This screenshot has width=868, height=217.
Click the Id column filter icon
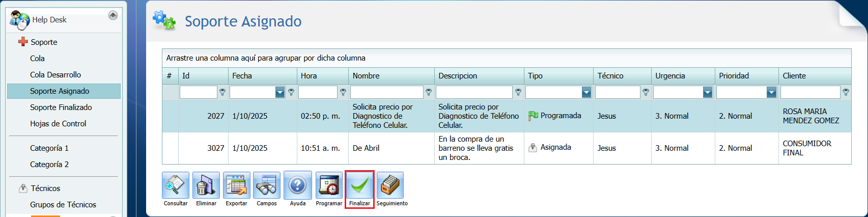click(222, 92)
